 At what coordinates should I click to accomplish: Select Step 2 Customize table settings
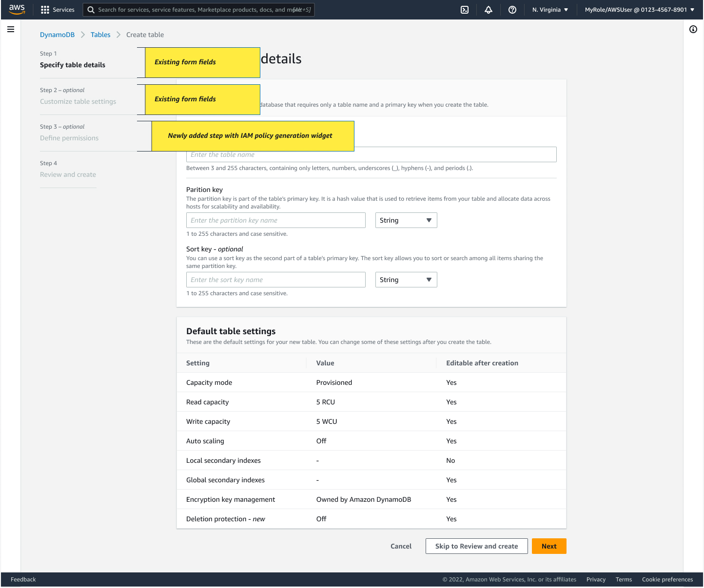tap(78, 101)
